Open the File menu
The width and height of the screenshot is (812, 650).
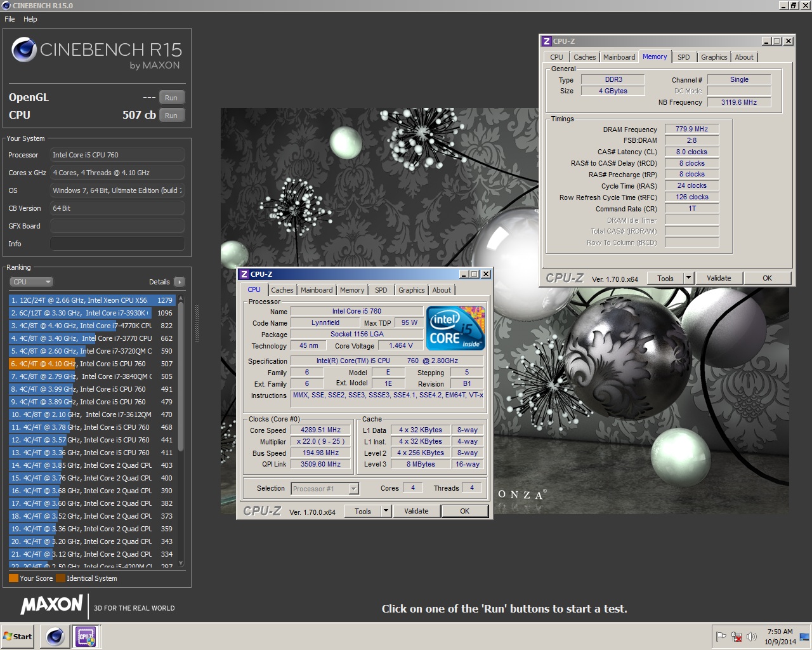(x=10, y=19)
